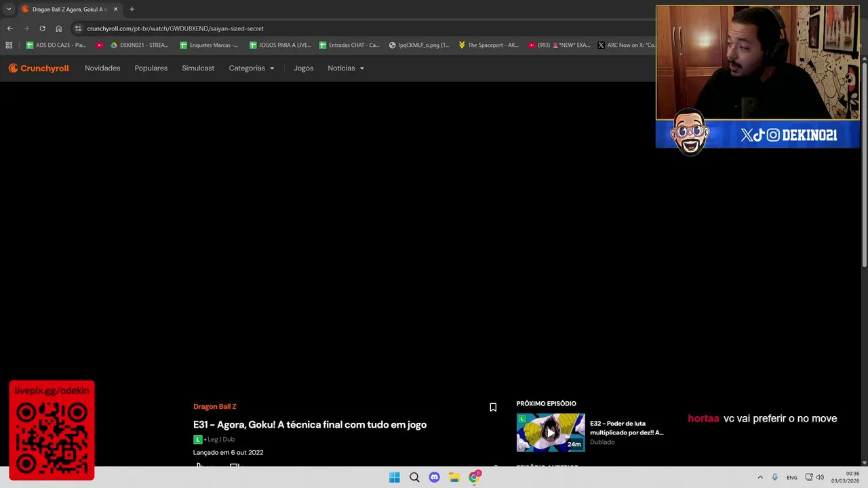The width and height of the screenshot is (868, 488).
Task: Open Discord from the taskbar
Action: [434, 477]
